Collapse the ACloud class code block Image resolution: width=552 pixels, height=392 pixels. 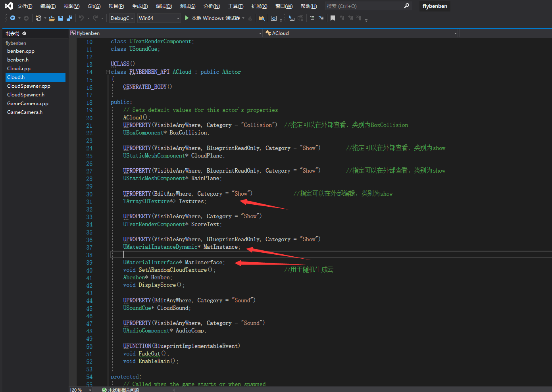pyautogui.click(x=108, y=72)
